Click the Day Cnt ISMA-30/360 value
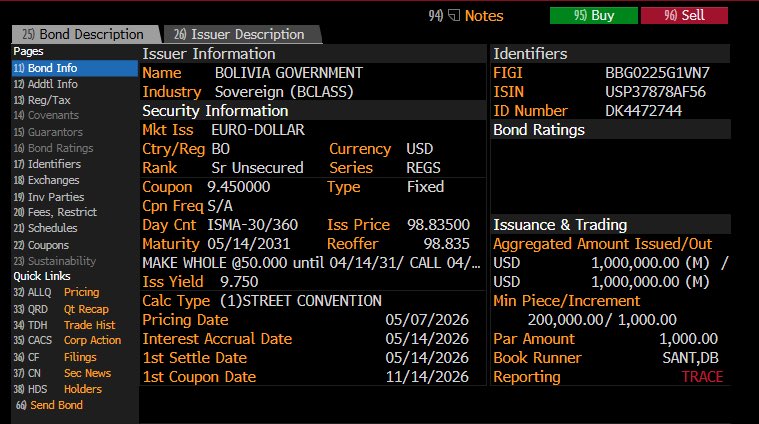Image resolution: width=759 pixels, height=424 pixels. (253, 225)
